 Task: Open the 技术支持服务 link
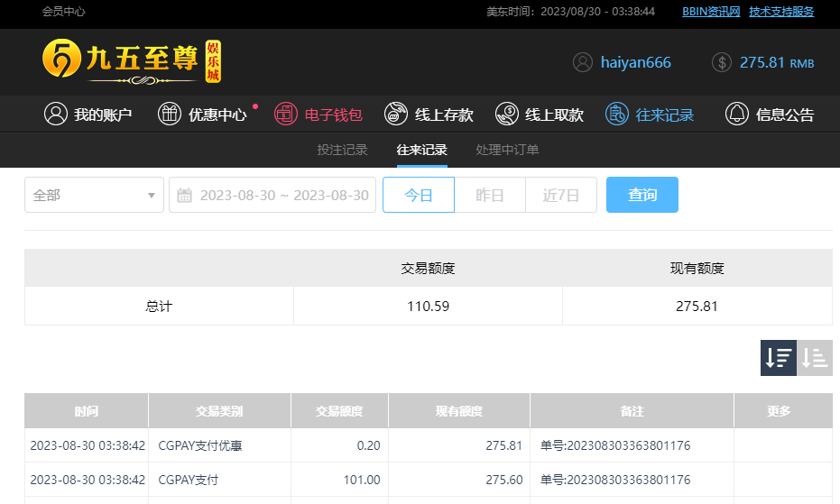point(781,12)
